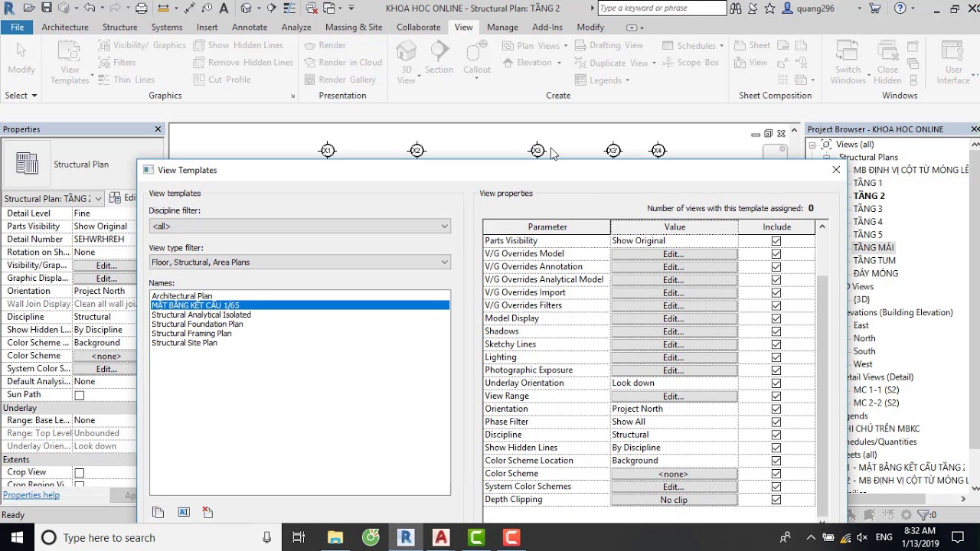Click the Open file icon in quick access toolbar

point(29,8)
